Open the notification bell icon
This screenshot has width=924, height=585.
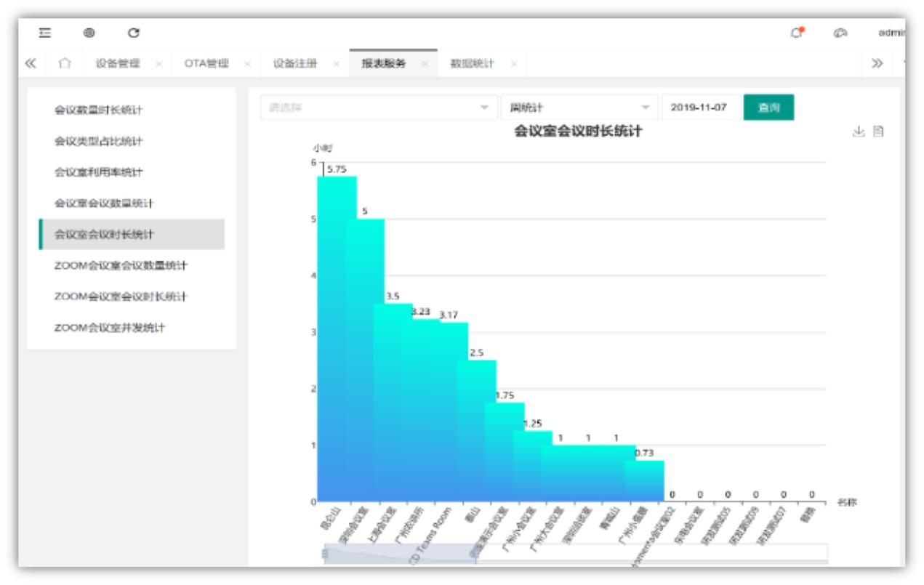pos(798,33)
